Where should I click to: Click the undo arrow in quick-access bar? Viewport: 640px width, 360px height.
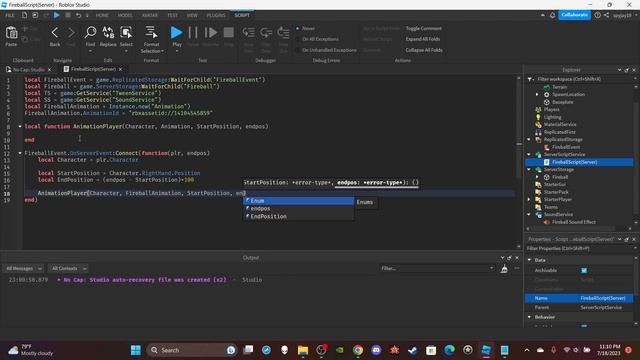pos(78,15)
